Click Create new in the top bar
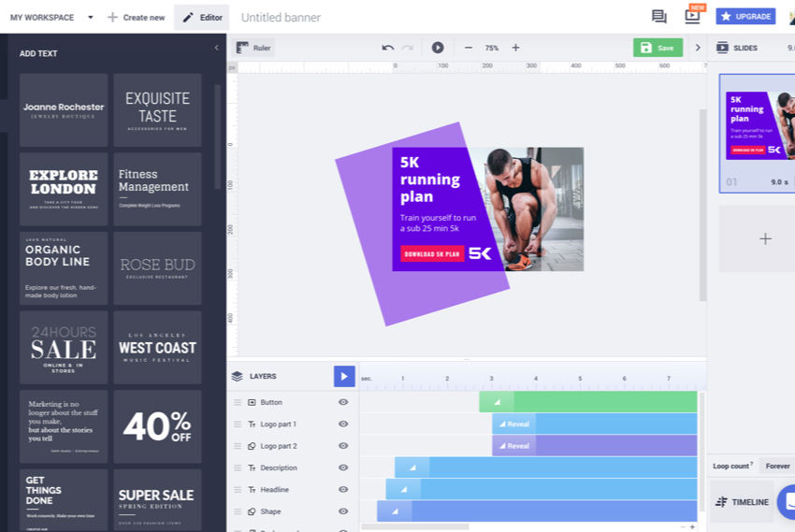 (x=137, y=18)
